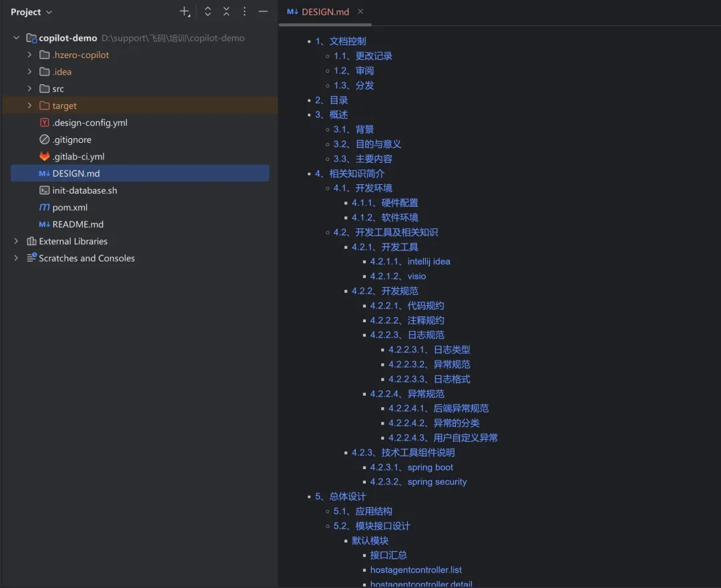The width and height of the screenshot is (721, 588).
Task: Click the new file plus icon
Action: (x=184, y=12)
